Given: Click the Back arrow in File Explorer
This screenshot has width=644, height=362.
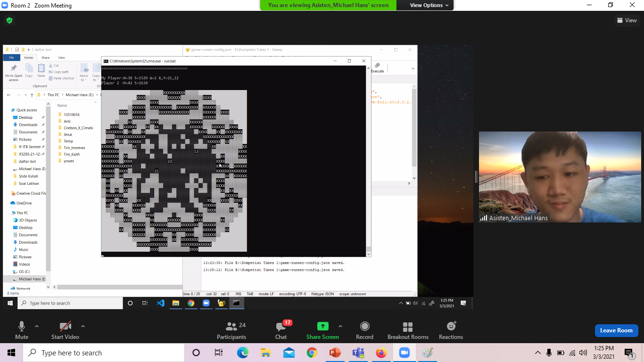Looking at the screenshot, I should [x=9, y=95].
